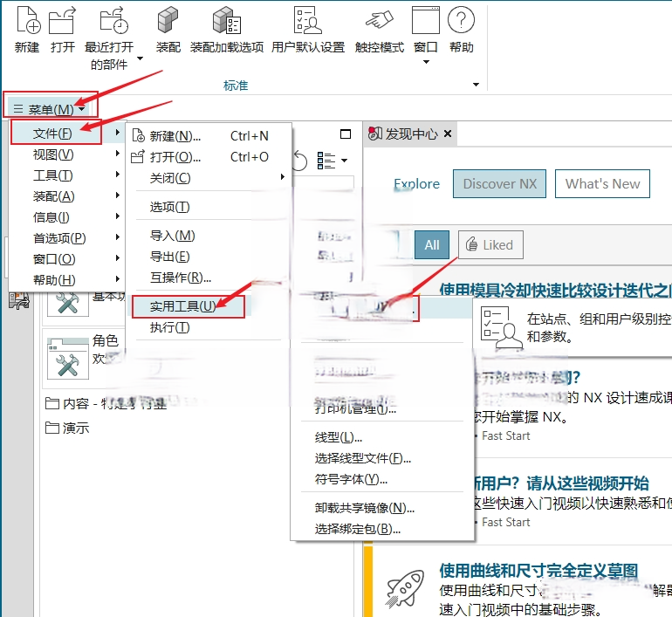
Task: Click the Roles (角色) tools icon
Action: tap(68, 359)
